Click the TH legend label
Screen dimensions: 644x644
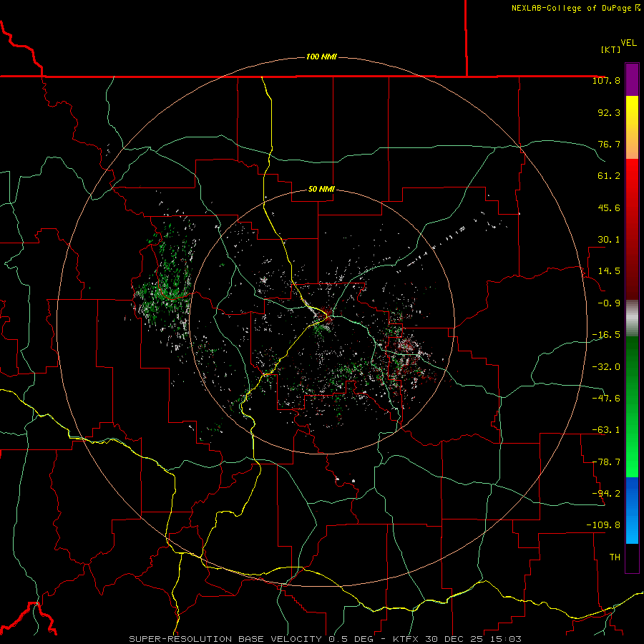(615, 557)
